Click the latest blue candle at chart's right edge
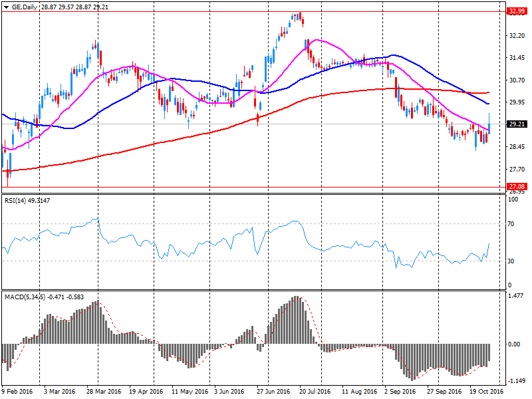The height and width of the screenshot is (399, 532). (489, 126)
